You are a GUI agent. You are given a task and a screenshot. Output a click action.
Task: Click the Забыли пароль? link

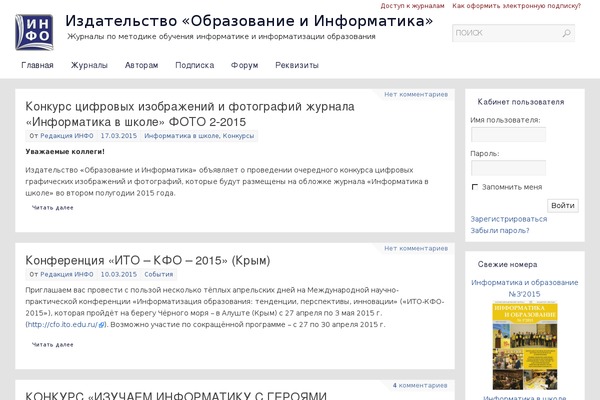point(500,230)
